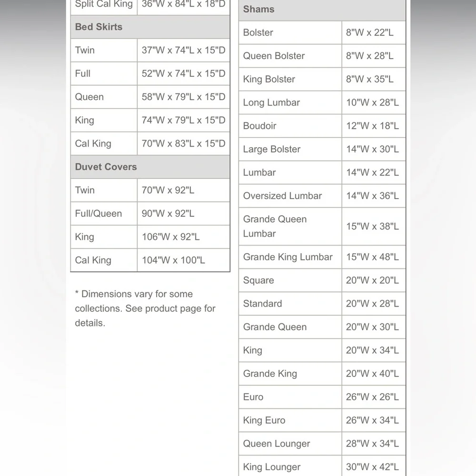Select the Grande Queen Lumbar row
The width and height of the screenshot is (476, 476).
click(x=322, y=227)
